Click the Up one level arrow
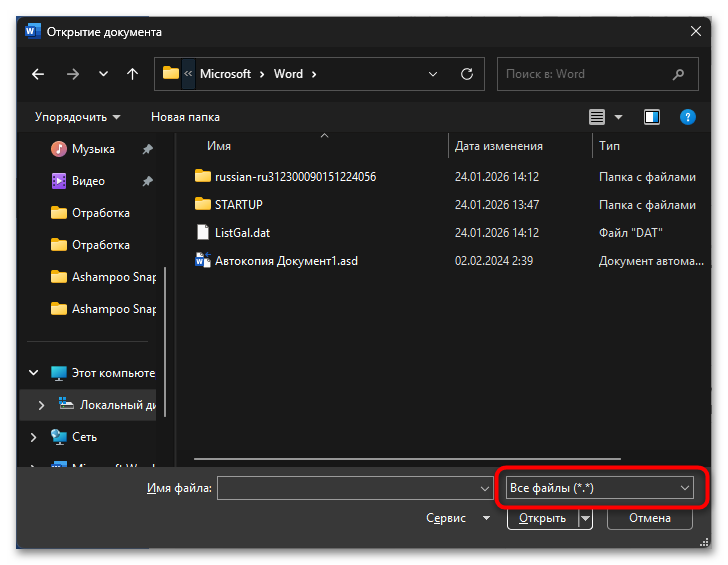This screenshot has height=565, width=728. pos(132,74)
